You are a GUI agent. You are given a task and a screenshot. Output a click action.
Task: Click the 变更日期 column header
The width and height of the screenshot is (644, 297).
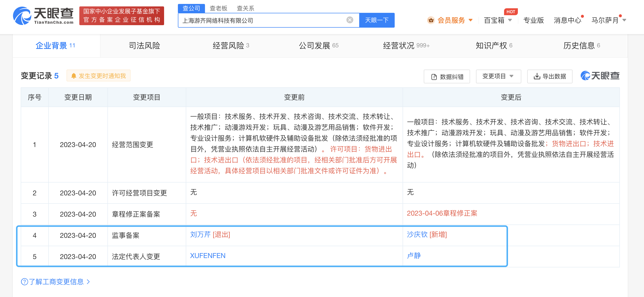(78, 97)
